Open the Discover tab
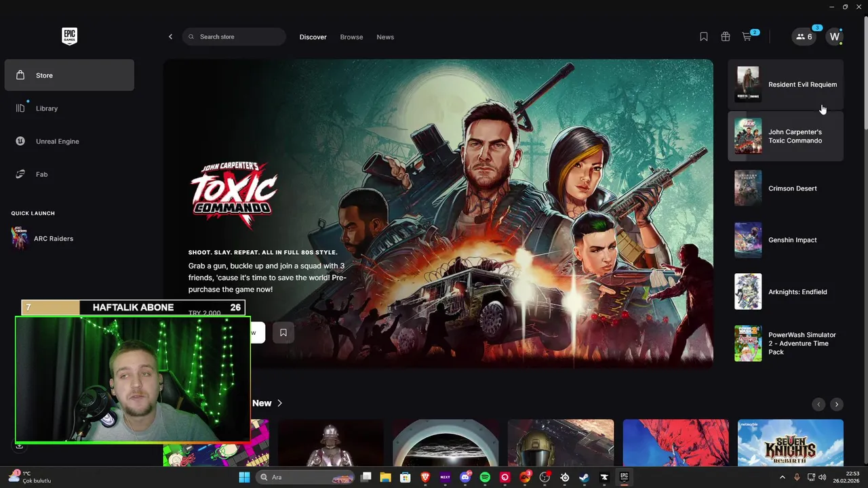Viewport: 868px width, 488px height. [x=313, y=37]
